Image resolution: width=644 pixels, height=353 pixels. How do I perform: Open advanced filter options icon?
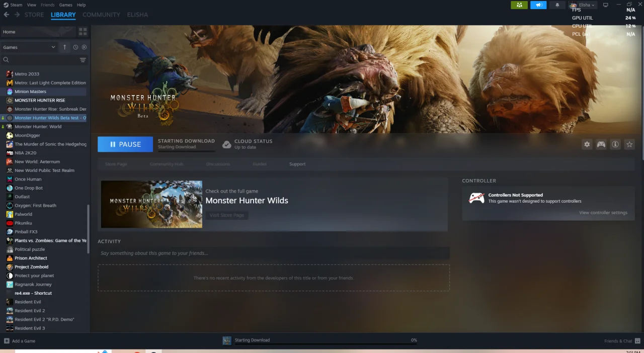83,60
